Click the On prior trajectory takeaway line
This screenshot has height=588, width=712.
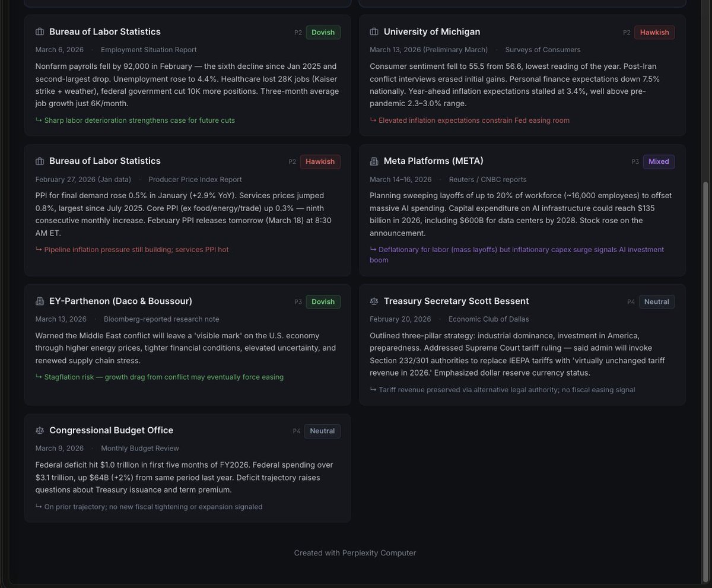(149, 507)
